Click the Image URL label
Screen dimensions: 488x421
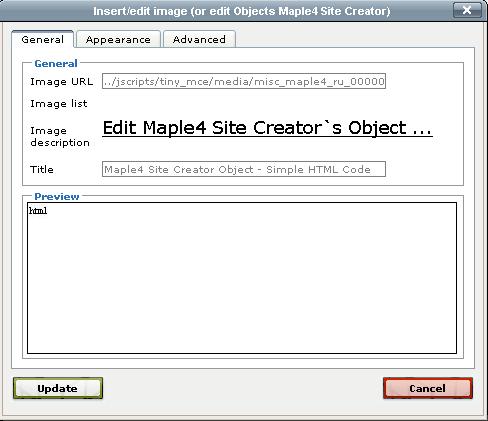pos(61,81)
